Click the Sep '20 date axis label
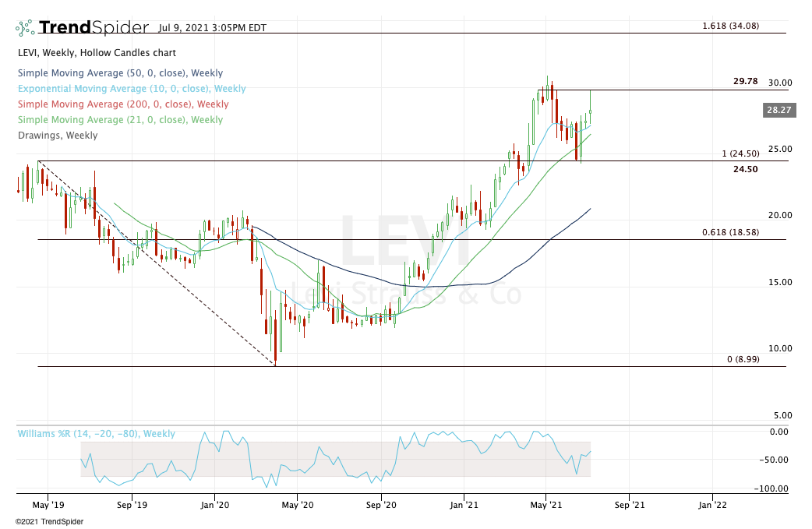The height and width of the screenshot is (529, 812). click(381, 505)
